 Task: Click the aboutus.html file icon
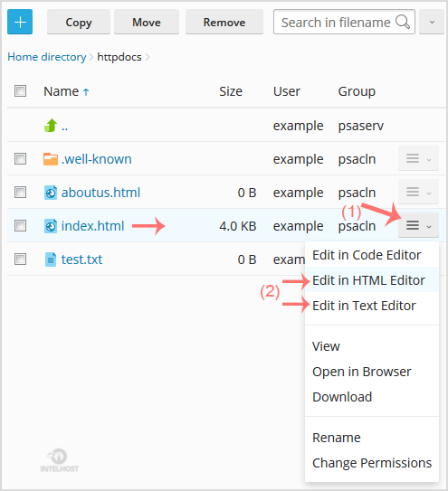click(x=51, y=193)
